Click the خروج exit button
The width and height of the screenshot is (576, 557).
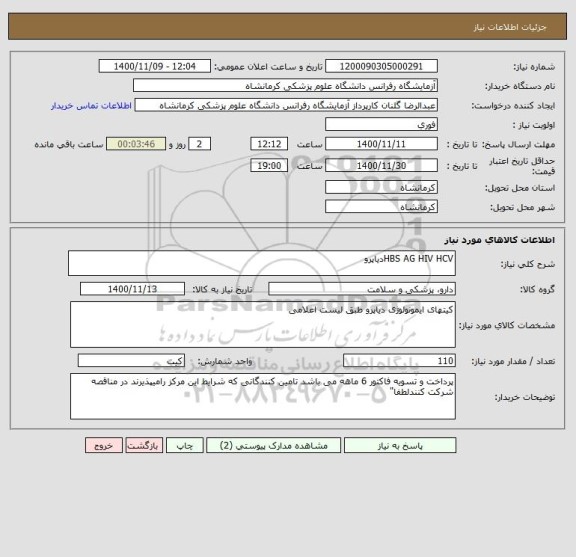pyautogui.click(x=104, y=445)
